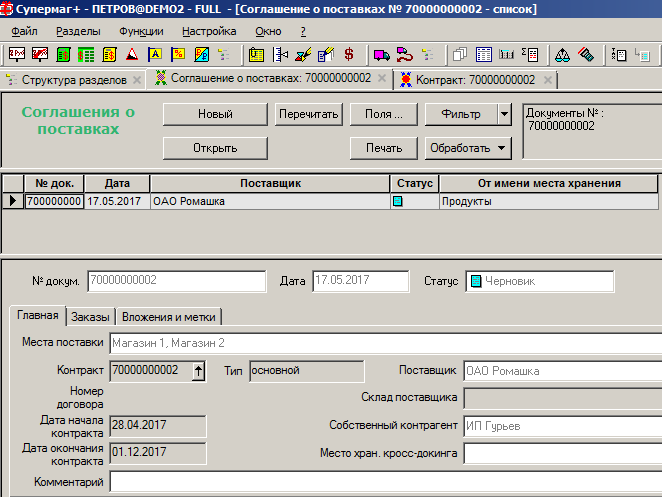Open the Обработать dropdown button
The height and width of the screenshot is (497, 662).
click(x=468, y=148)
